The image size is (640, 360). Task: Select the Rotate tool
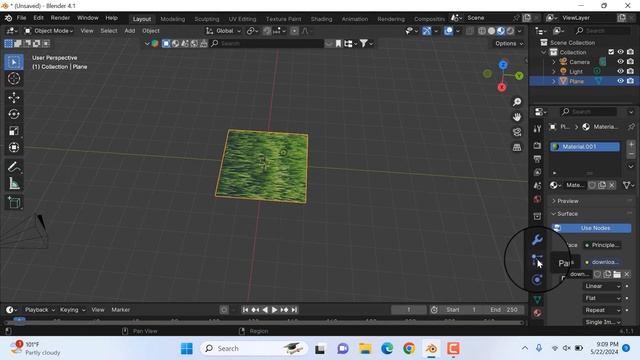point(14,114)
